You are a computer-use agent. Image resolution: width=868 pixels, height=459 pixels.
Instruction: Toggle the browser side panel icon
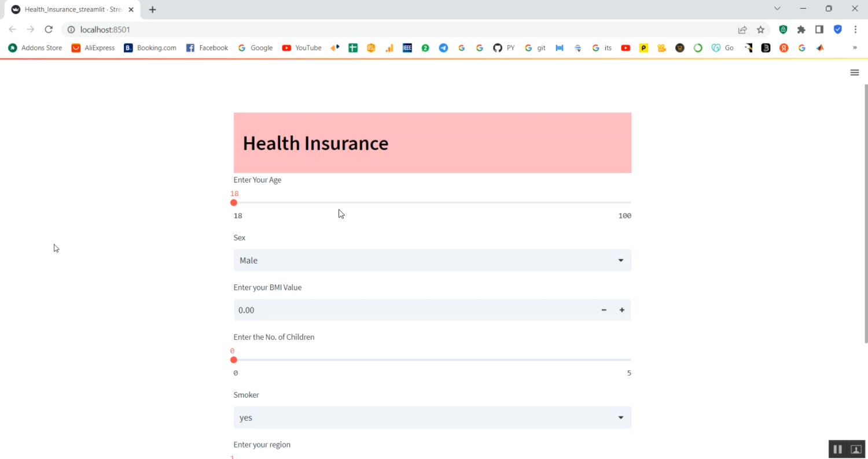click(x=819, y=29)
